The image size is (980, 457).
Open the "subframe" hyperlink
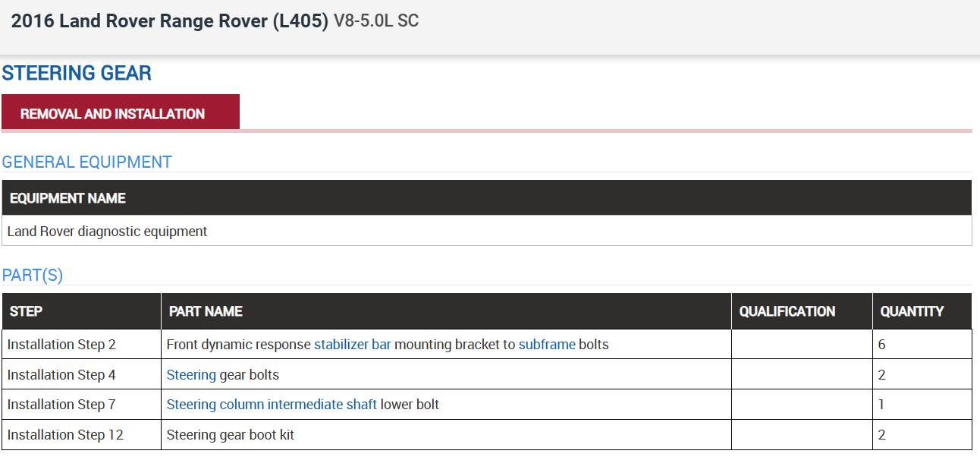click(x=547, y=345)
